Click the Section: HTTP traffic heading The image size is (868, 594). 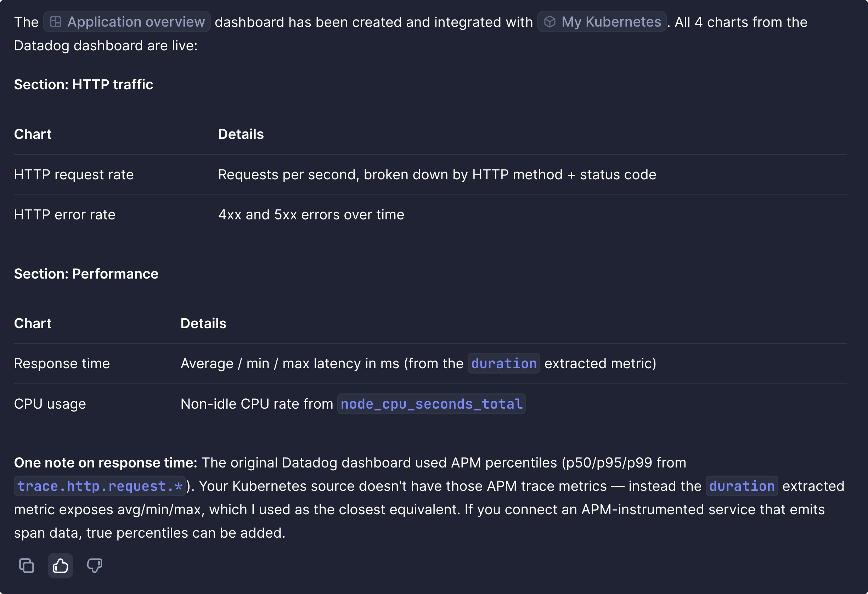coord(84,84)
